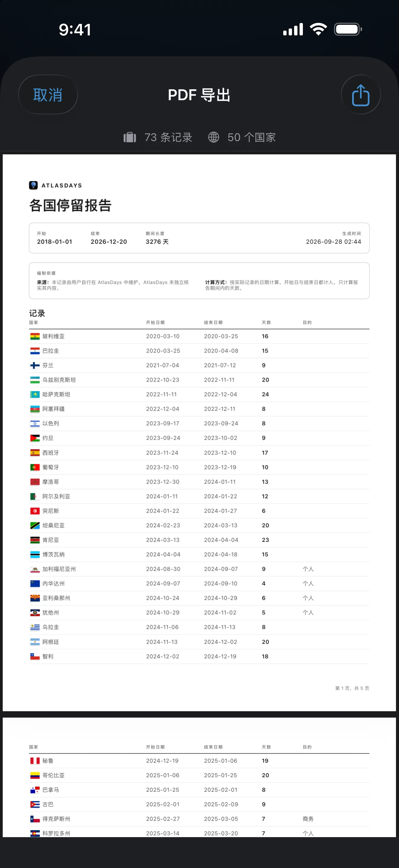
Task: Tap the 商务 purpose for 得克萨斯州
Action: pyautogui.click(x=308, y=819)
